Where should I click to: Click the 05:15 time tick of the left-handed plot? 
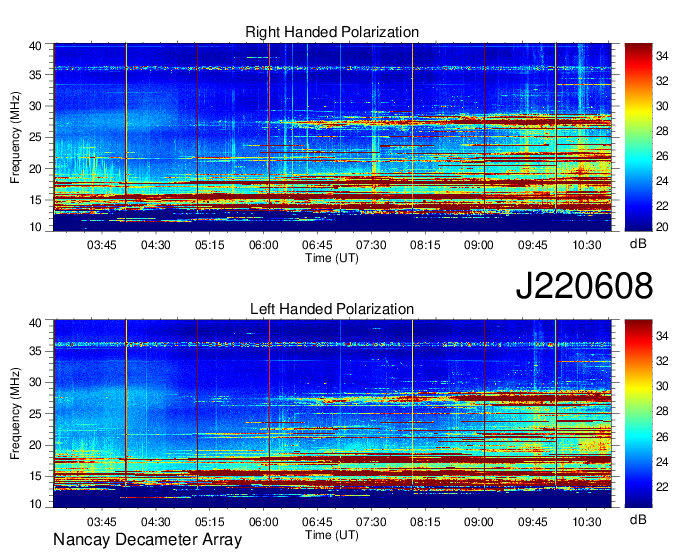[209, 521]
